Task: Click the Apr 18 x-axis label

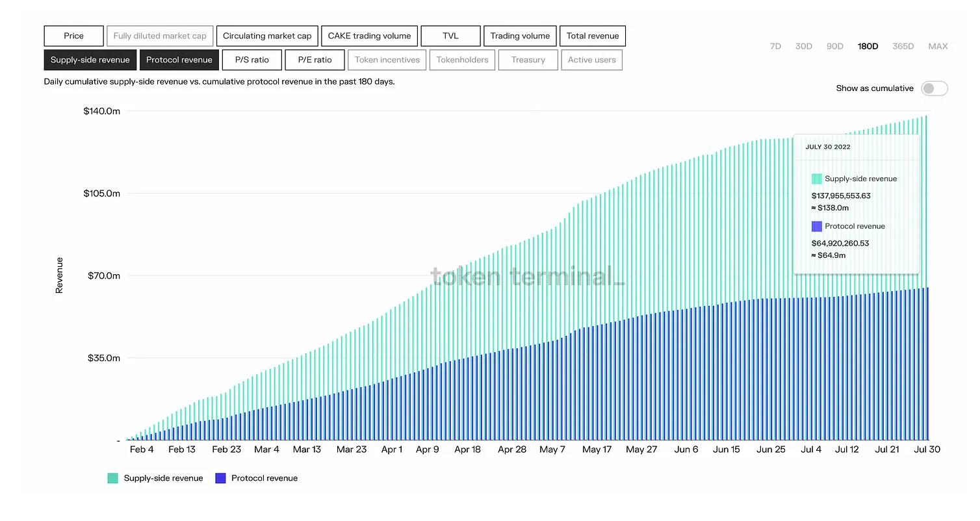Action: pos(467,449)
